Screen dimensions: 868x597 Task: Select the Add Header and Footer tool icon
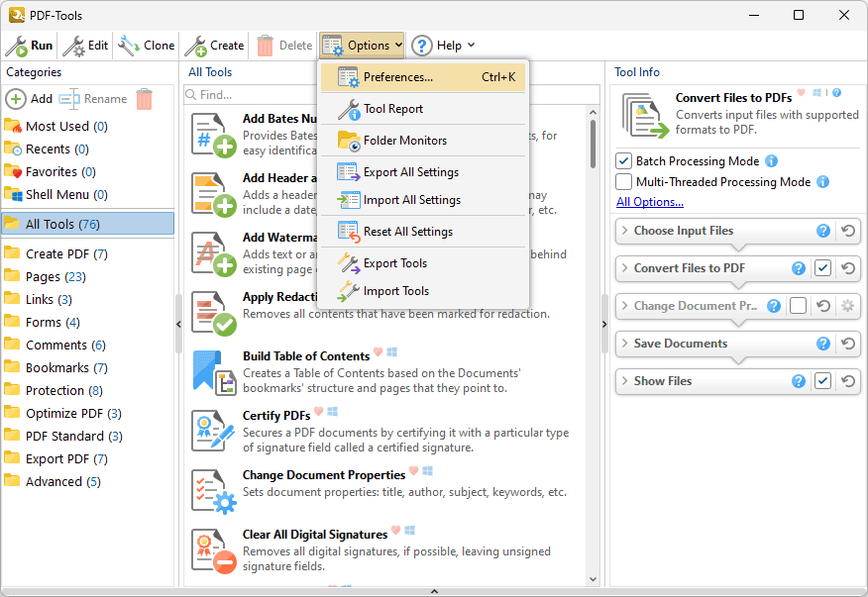214,194
